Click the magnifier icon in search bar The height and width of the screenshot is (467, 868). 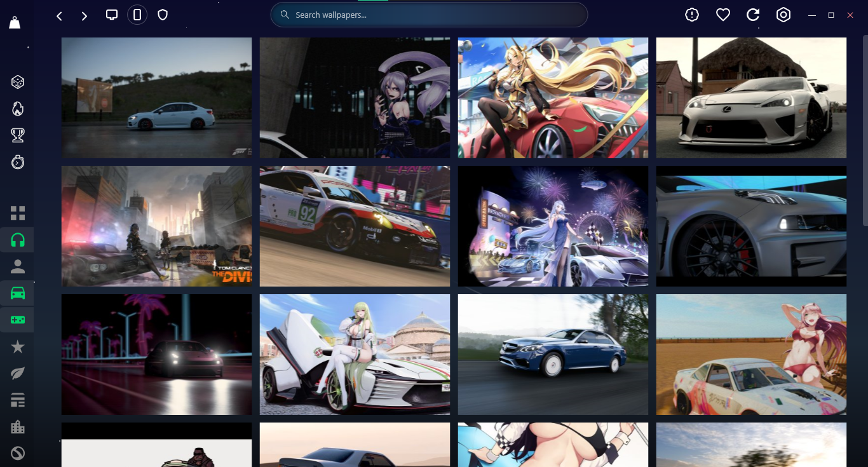click(285, 15)
